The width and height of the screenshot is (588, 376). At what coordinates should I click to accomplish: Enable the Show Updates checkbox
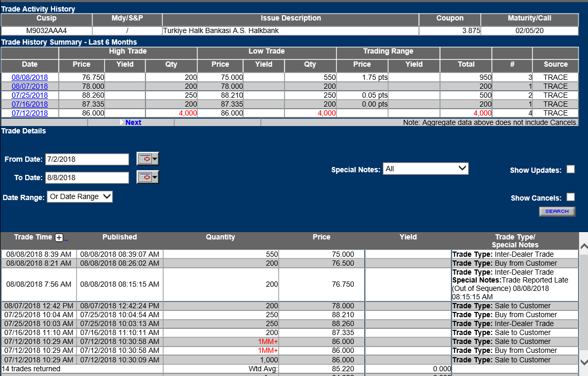click(570, 169)
